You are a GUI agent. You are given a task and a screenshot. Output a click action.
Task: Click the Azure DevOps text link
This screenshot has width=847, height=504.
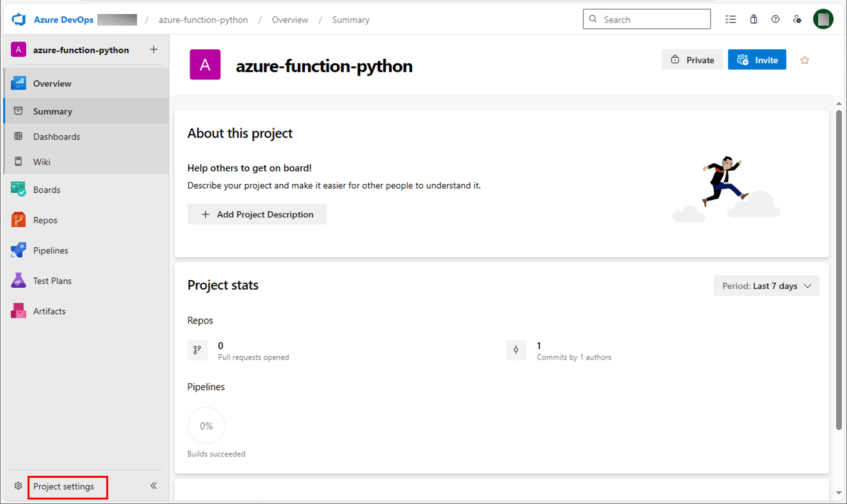point(63,20)
